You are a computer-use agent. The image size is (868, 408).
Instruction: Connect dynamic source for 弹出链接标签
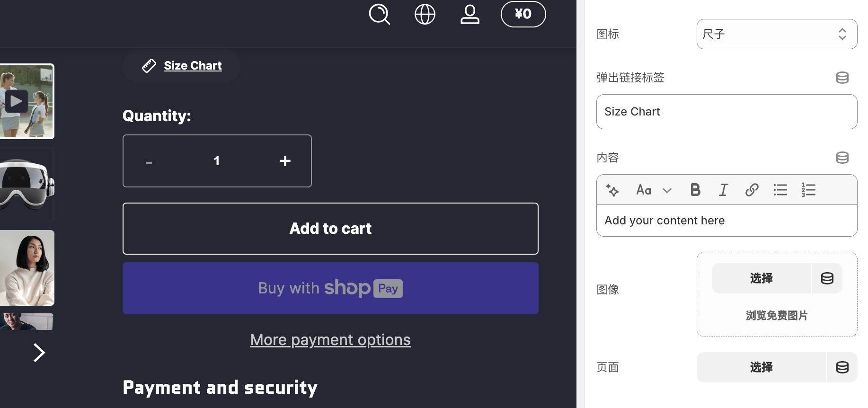point(842,78)
